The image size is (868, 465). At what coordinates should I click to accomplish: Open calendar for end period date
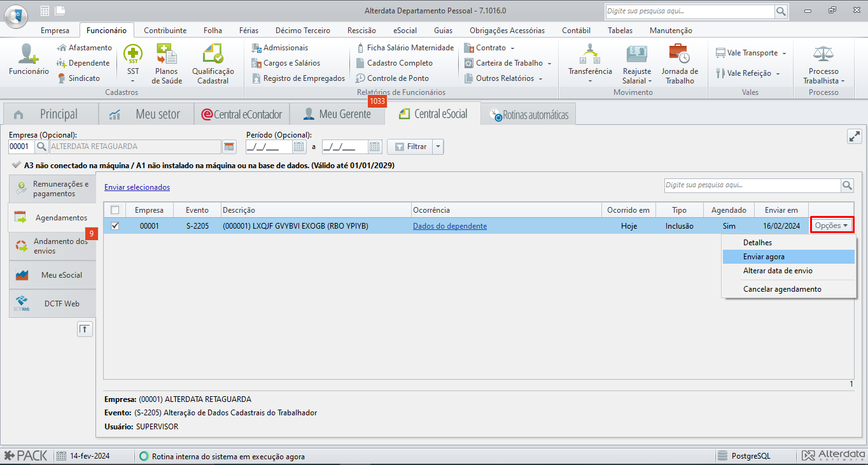click(375, 147)
